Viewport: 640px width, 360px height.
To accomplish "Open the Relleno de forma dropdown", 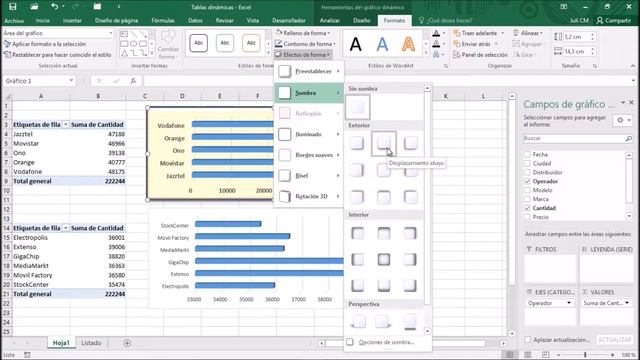I will coord(302,33).
